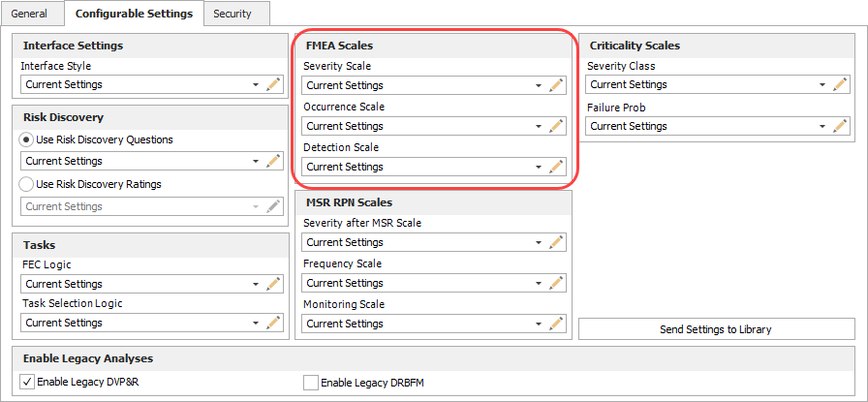Open Detection Scale editor via pencil icon
This screenshot has height=402, width=868.
pos(556,167)
